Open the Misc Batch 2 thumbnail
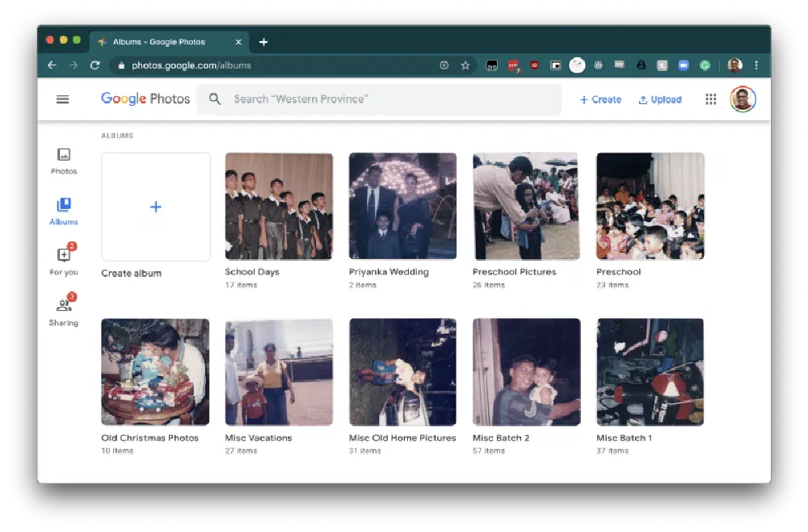This screenshot has height=532, width=808. 526,372
